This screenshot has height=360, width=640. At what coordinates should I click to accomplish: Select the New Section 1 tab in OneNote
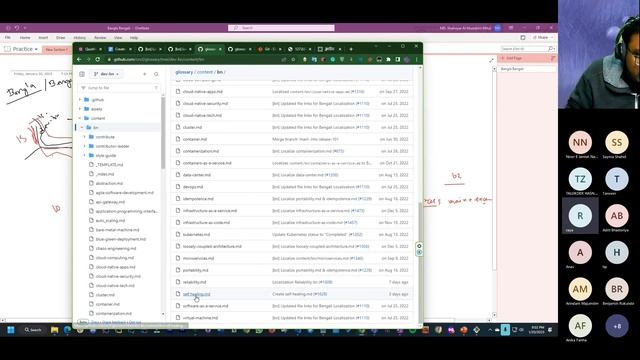pyautogui.click(x=56, y=49)
